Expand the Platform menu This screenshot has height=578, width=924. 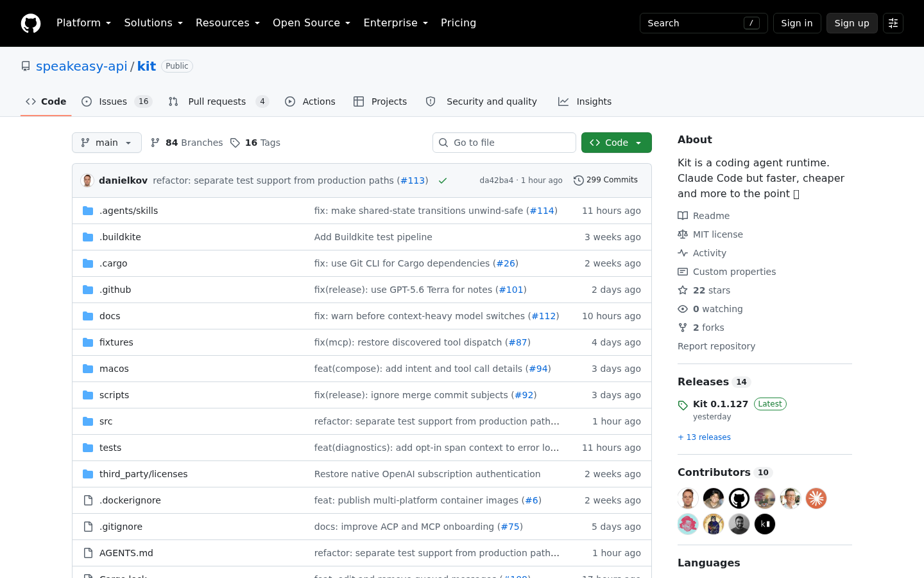pos(83,23)
